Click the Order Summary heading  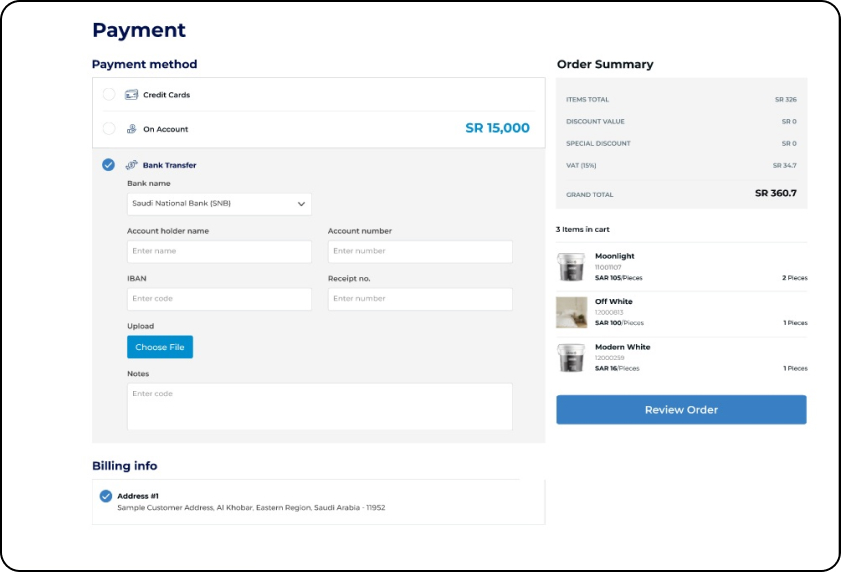pyautogui.click(x=605, y=64)
